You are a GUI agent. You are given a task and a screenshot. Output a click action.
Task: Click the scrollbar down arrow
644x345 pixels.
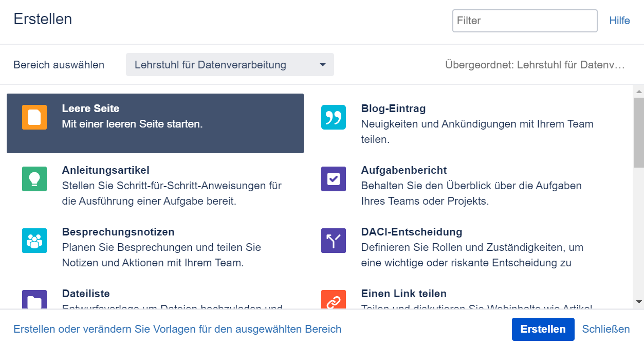638,302
